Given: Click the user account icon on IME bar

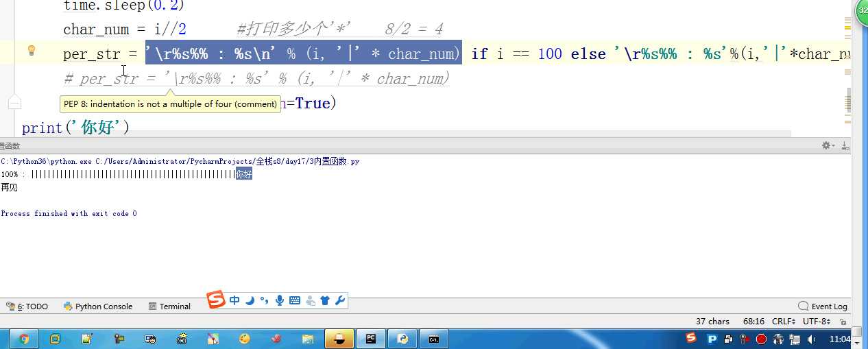Looking at the screenshot, I should (310, 300).
